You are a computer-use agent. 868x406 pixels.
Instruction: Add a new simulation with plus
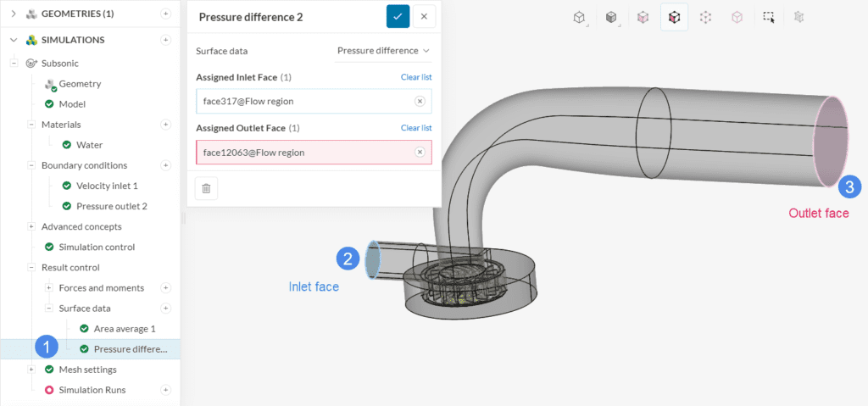tap(165, 40)
